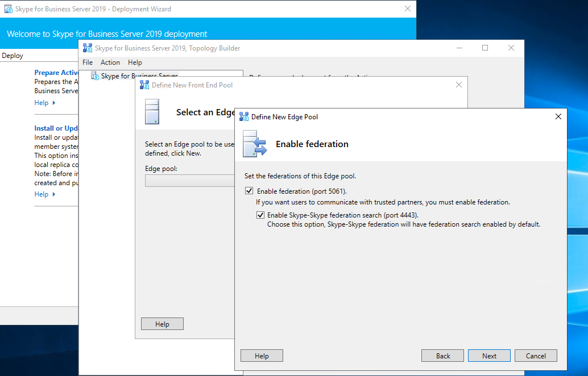Click the Front End Pool server icon
The width and height of the screenshot is (588, 376).
tap(152, 112)
